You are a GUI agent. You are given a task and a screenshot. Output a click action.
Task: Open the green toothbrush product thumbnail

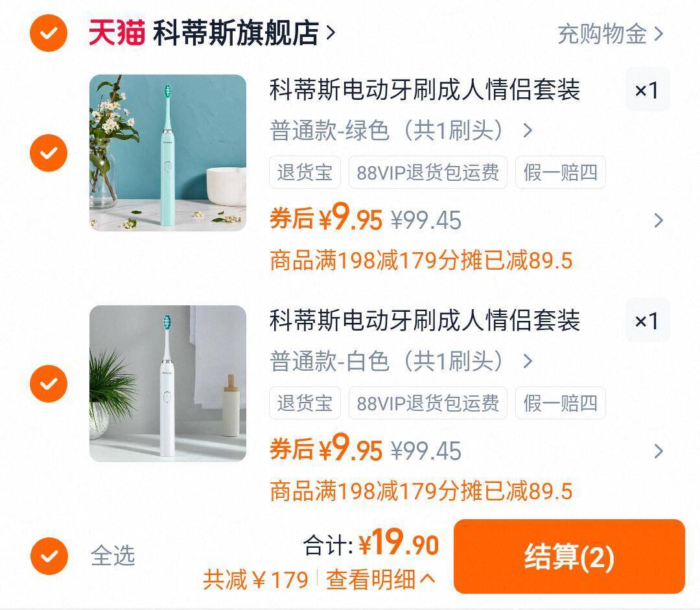click(168, 153)
